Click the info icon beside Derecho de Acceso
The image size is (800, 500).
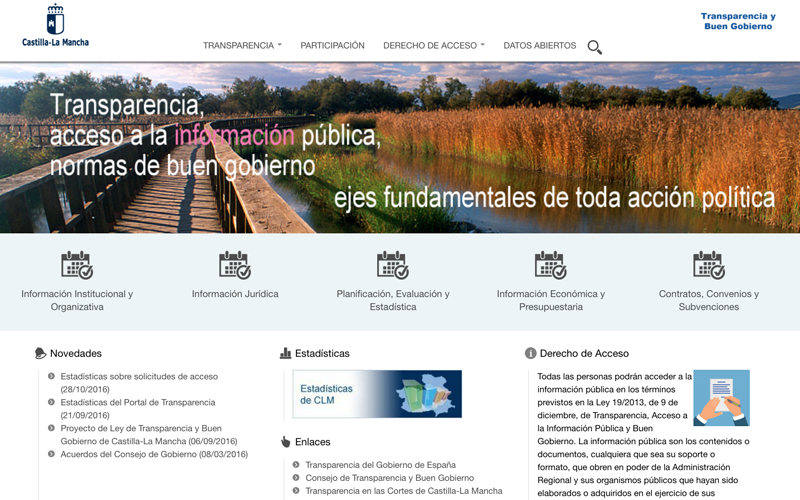(x=531, y=353)
